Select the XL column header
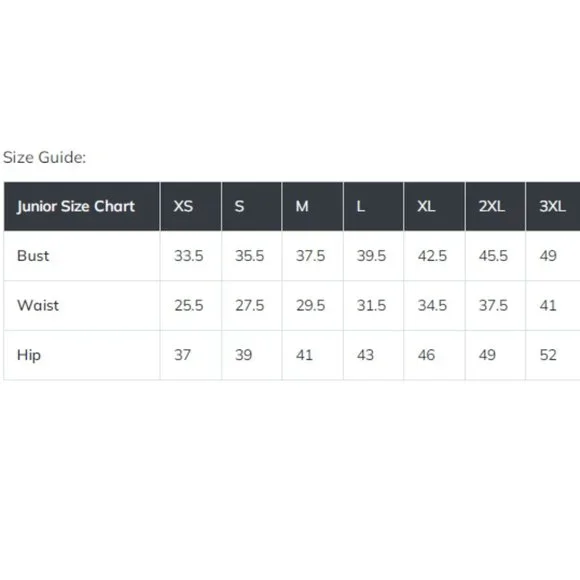Screen dimensions: 580x580 (435, 206)
